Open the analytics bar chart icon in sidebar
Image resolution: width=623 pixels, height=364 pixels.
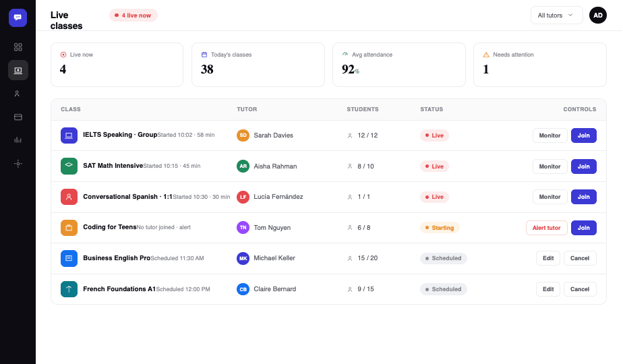pyautogui.click(x=18, y=140)
